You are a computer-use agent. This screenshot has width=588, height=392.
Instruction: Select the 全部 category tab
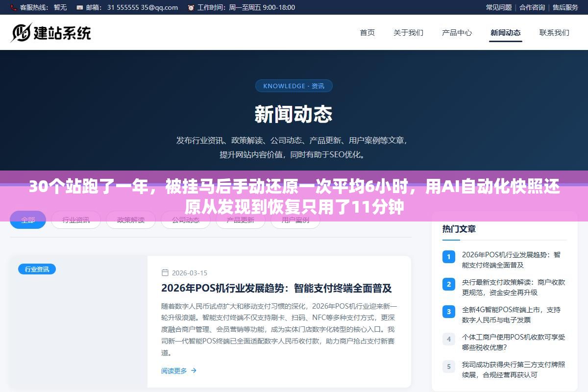[x=28, y=220]
